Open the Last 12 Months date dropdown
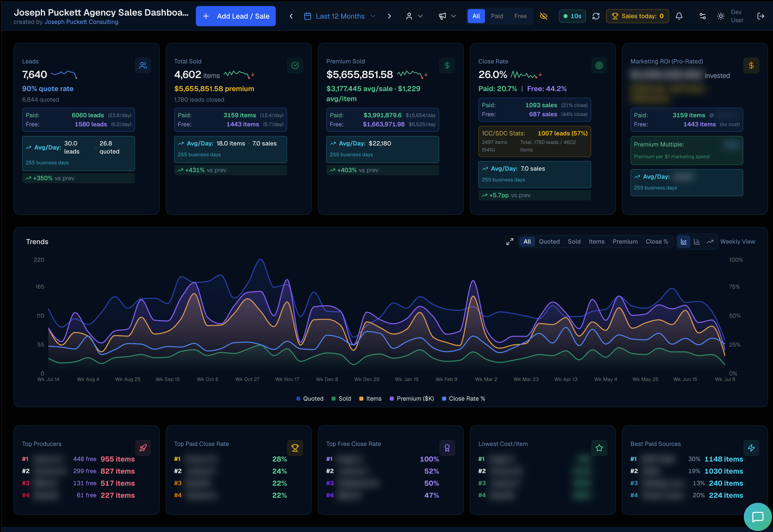The image size is (773, 532). point(340,16)
